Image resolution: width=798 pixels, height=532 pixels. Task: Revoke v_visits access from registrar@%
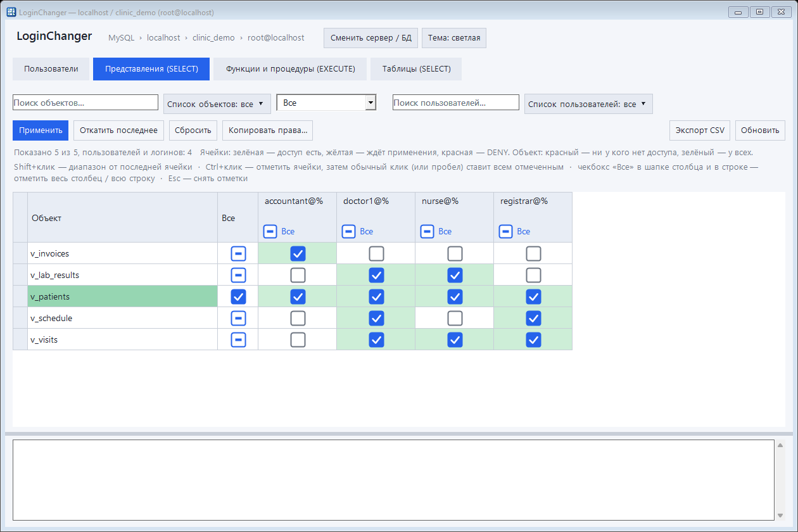[533, 340]
